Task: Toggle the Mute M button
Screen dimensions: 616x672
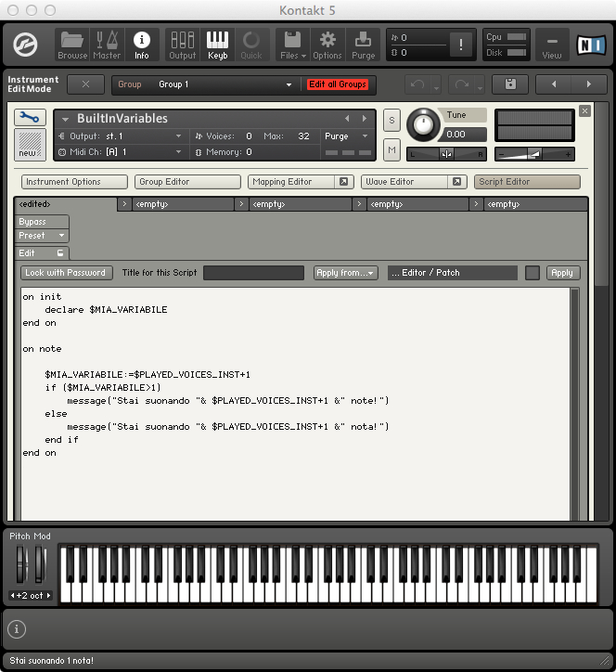Action: [391, 149]
